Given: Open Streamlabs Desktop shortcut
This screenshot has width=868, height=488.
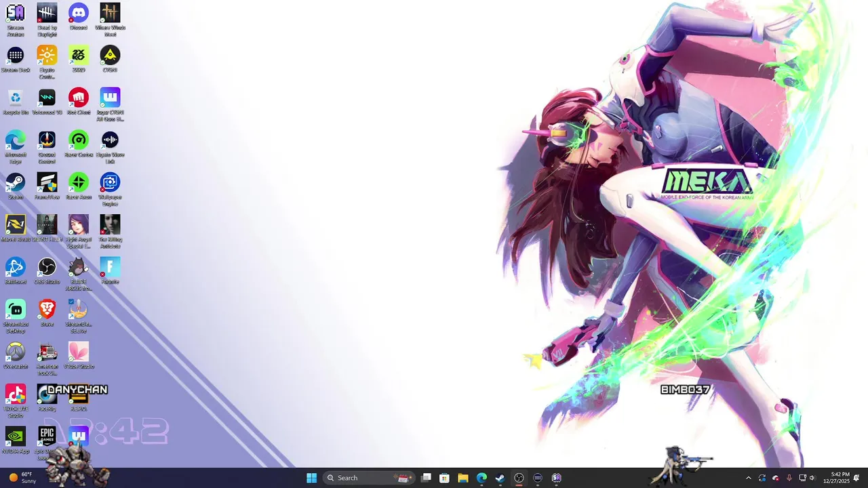Looking at the screenshot, I should click(x=15, y=316).
